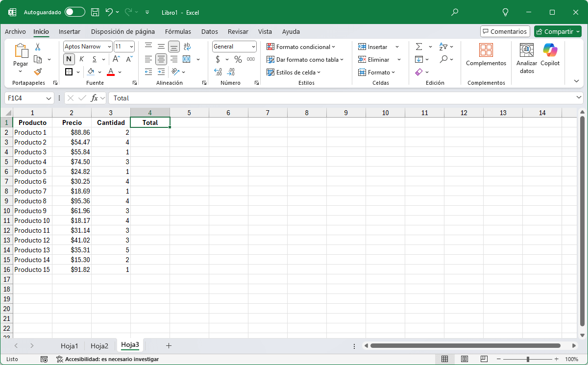Click the lightbulb ideas icon
Screen dimensions: 588x365
pos(506,12)
